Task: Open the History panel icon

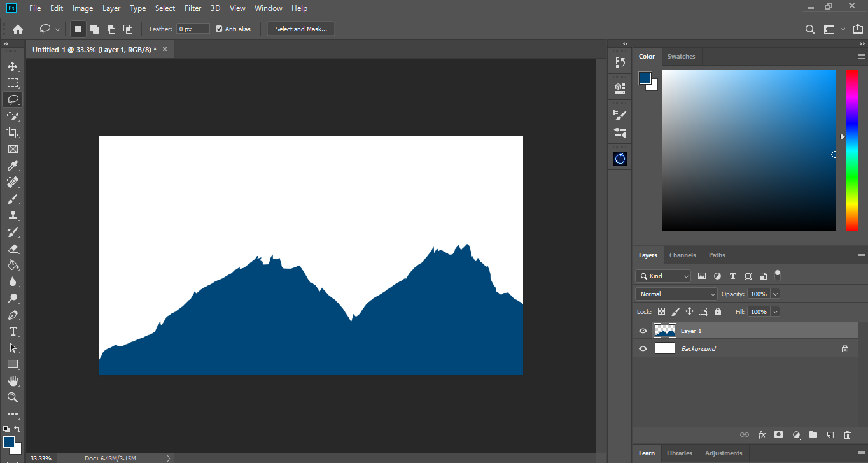Action: [x=620, y=62]
